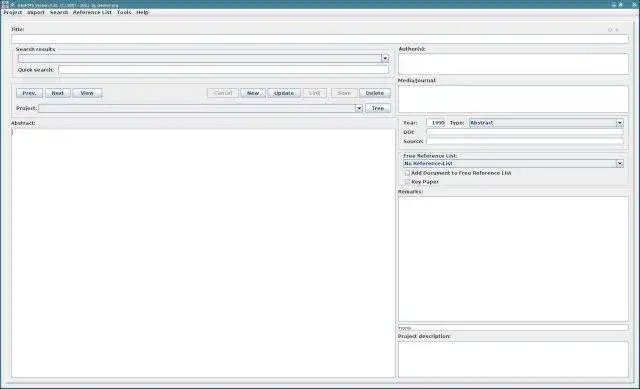
Task: Open the Import menu
Action: click(x=36, y=12)
